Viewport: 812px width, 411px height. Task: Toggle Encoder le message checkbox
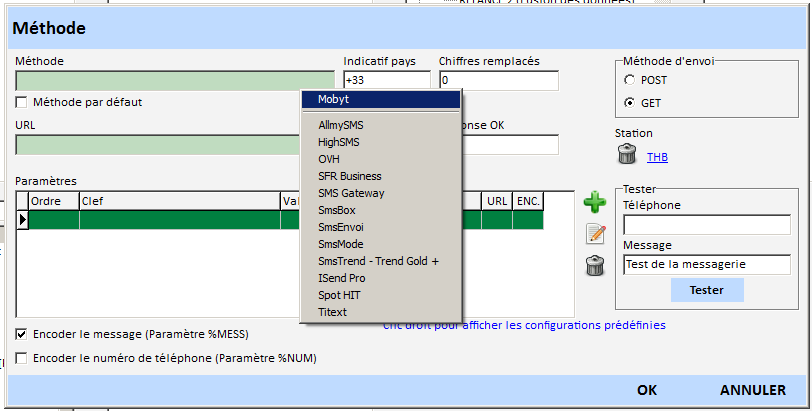(x=22, y=334)
